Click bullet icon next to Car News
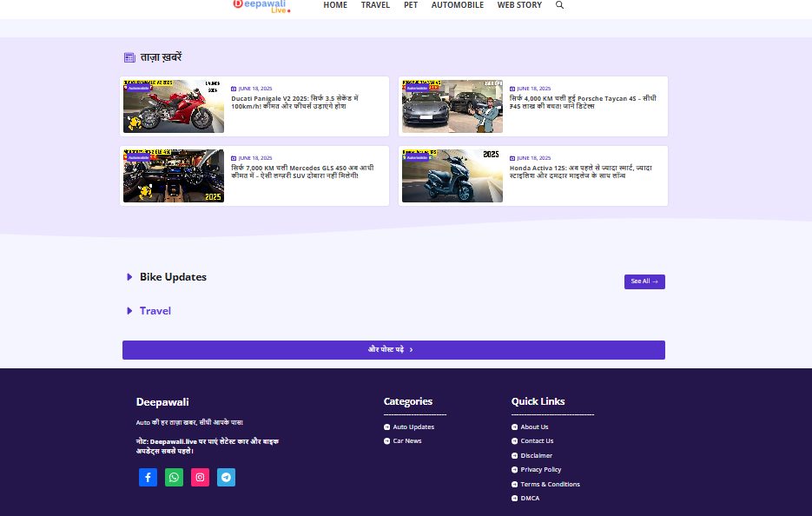 coord(386,441)
